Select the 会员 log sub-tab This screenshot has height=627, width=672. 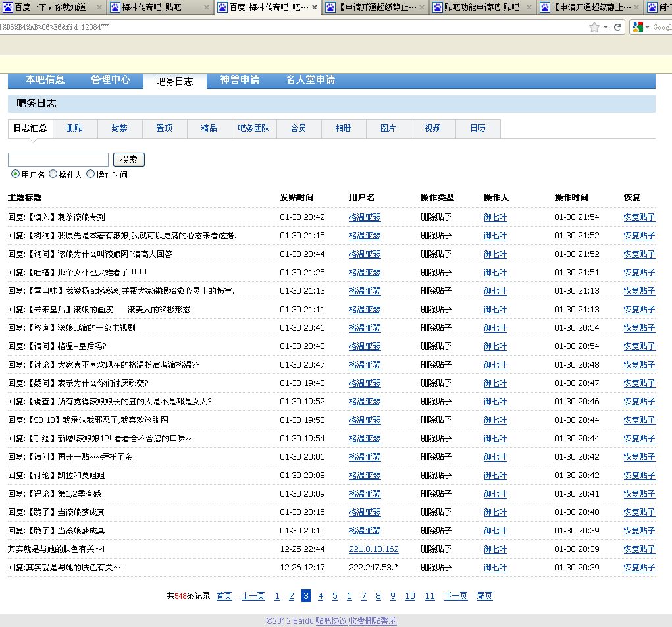pyautogui.click(x=298, y=128)
